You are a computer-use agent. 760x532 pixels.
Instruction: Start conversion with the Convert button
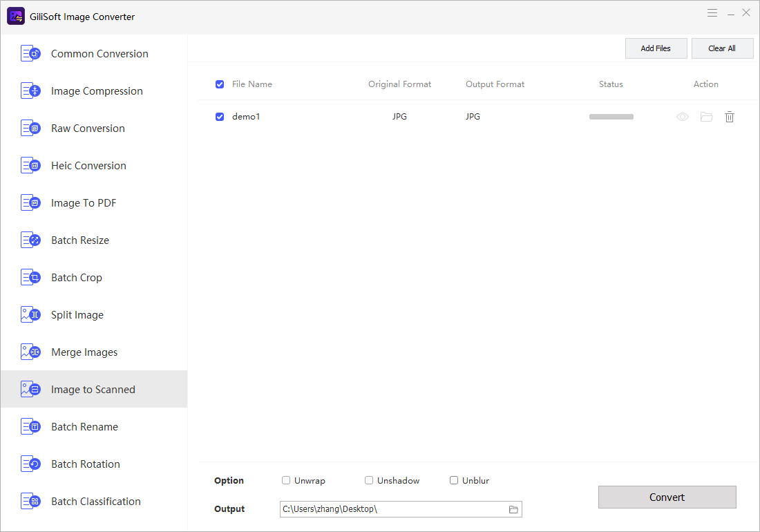pos(667,497)
